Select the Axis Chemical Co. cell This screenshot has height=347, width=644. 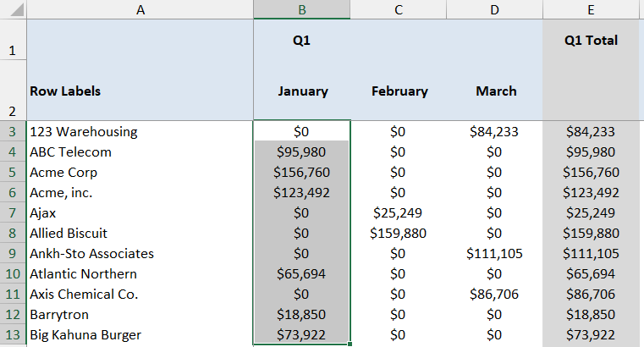[x=140, y=294]
